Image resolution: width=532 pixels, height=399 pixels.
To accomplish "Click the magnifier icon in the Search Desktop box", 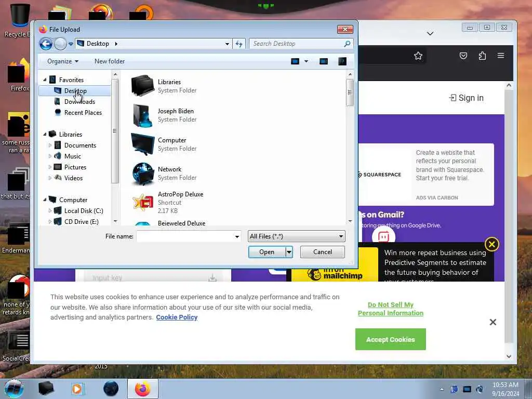I will pyautogui.click(x=347, y=44).
